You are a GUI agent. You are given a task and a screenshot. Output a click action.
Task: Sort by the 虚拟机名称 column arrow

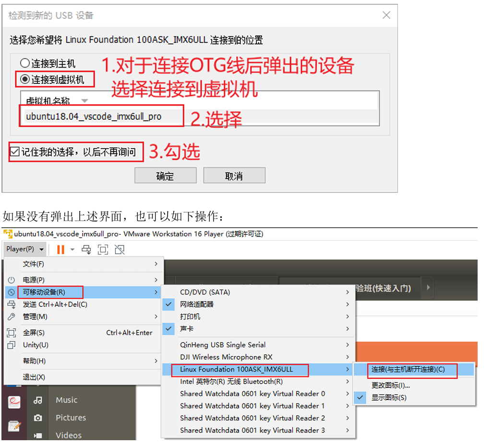(84, 101)
